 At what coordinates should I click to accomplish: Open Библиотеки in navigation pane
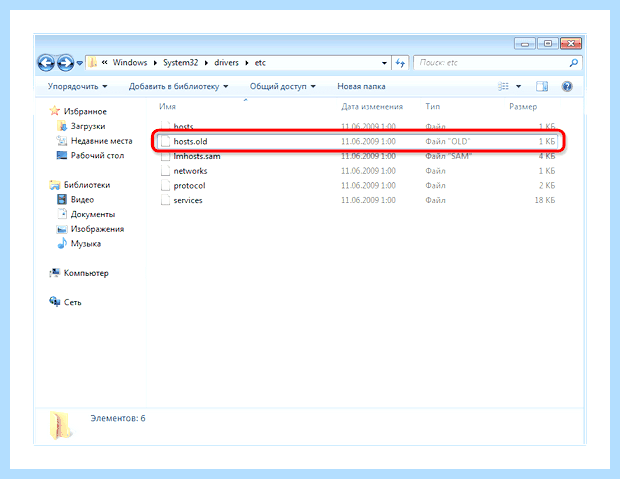pyautogui.click(x=87, y=185)
